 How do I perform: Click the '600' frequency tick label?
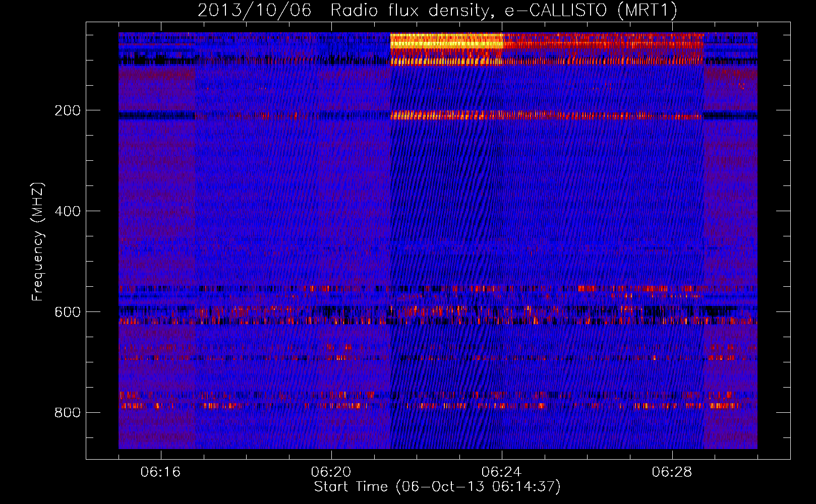coord(68,312)
